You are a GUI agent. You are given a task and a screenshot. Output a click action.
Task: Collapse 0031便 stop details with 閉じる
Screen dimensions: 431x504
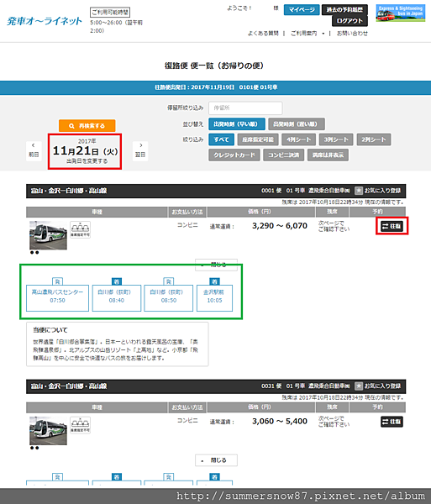(x=216, y=460)
